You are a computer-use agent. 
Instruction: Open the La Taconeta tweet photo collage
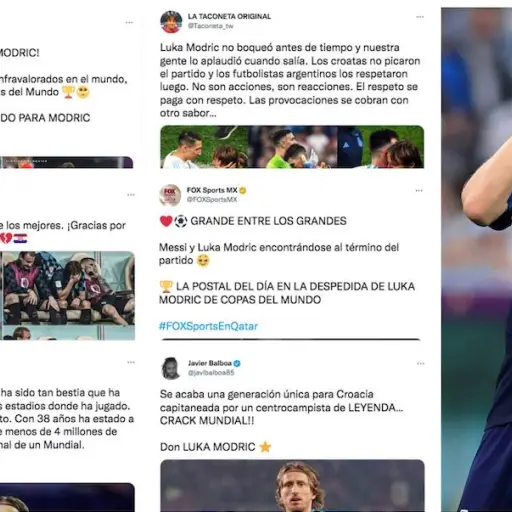click(x=292, y=147)
